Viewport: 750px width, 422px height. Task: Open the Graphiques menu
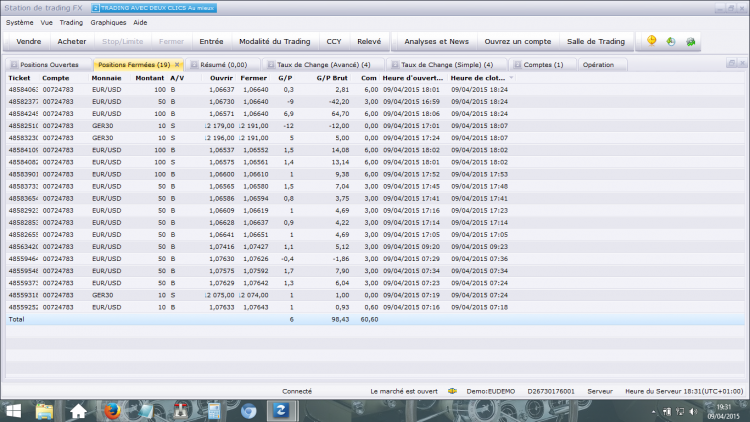tap(108, 22)
